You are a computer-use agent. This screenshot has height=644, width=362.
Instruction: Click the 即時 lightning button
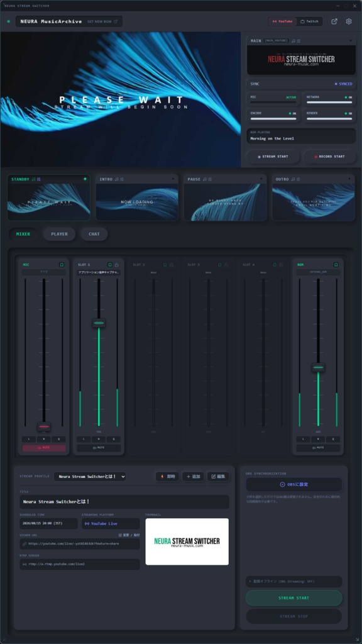167,477
